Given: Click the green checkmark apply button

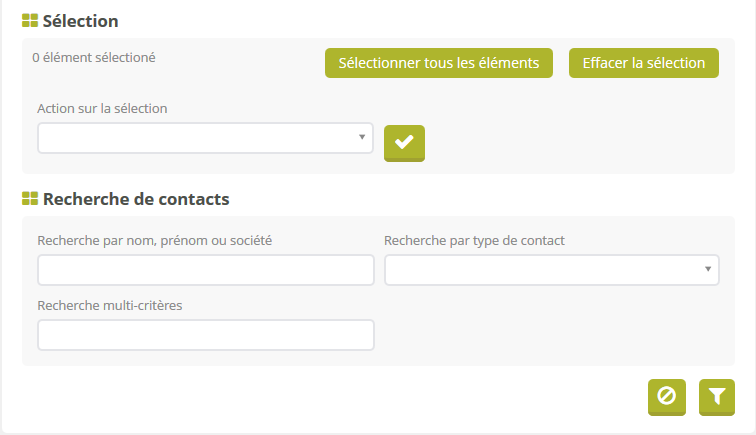Looking at the screenshot, I should pyautogui.click(x=404, y=143).
